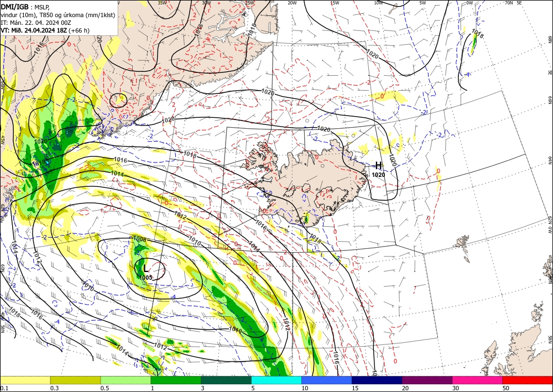Click the '20W' longitude label
The width and height of the screenshot is (553, 392).
[292, 3]
